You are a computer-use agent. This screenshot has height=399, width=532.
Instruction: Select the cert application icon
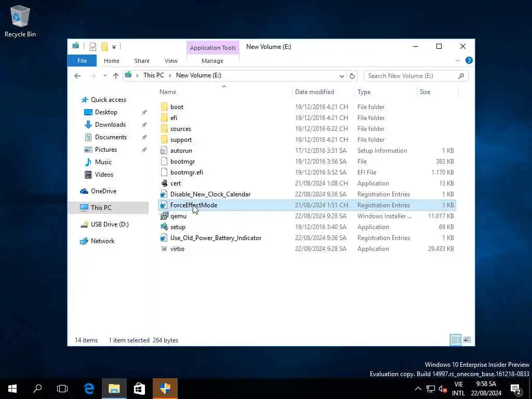click(164, 183)
